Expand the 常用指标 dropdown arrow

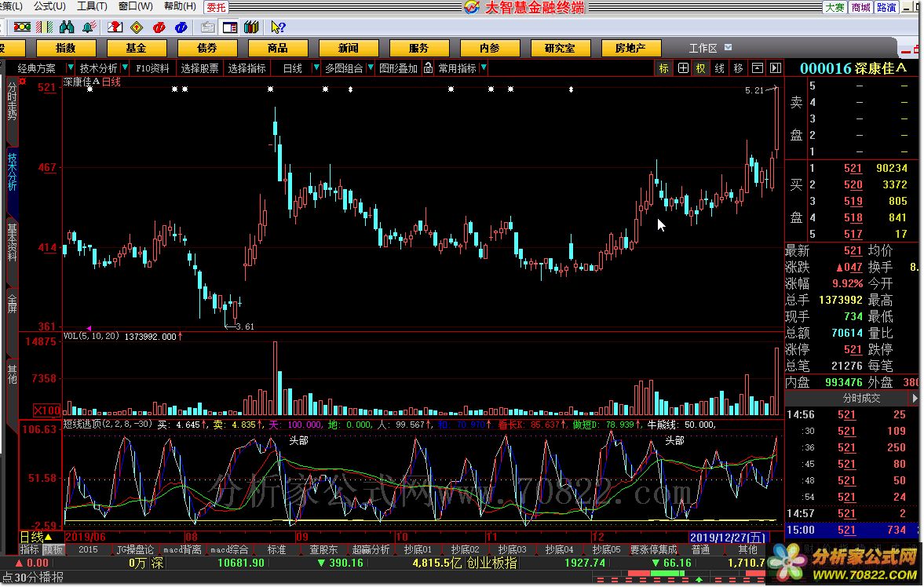click(x=484, y=68)
